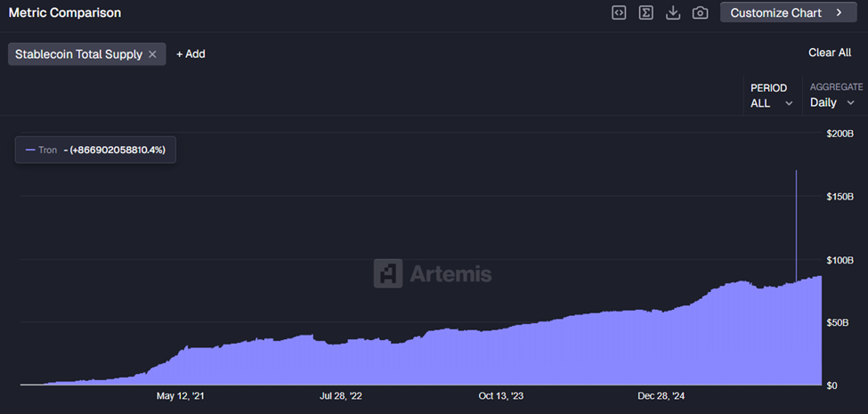
Task: Click the Metric Comparison title
Action: (65, 13)
